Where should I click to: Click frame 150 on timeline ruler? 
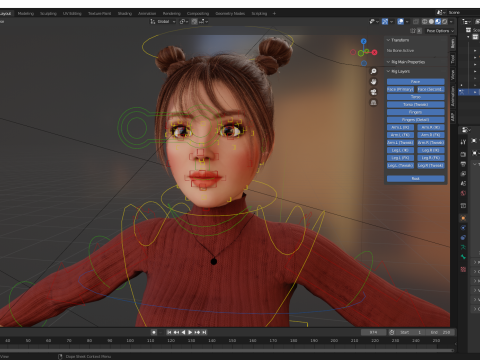(x=232, y=341)
